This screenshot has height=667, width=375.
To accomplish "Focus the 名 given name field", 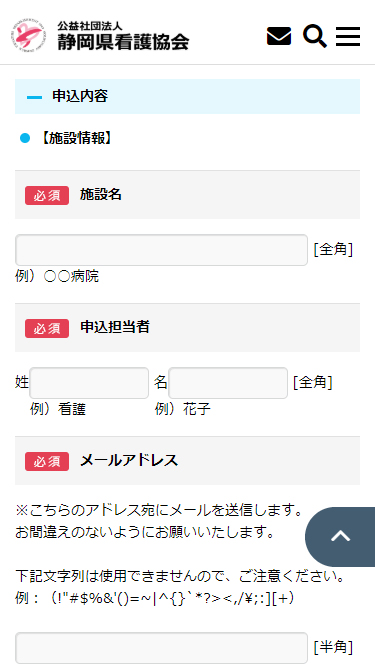I will click(228, 383).
